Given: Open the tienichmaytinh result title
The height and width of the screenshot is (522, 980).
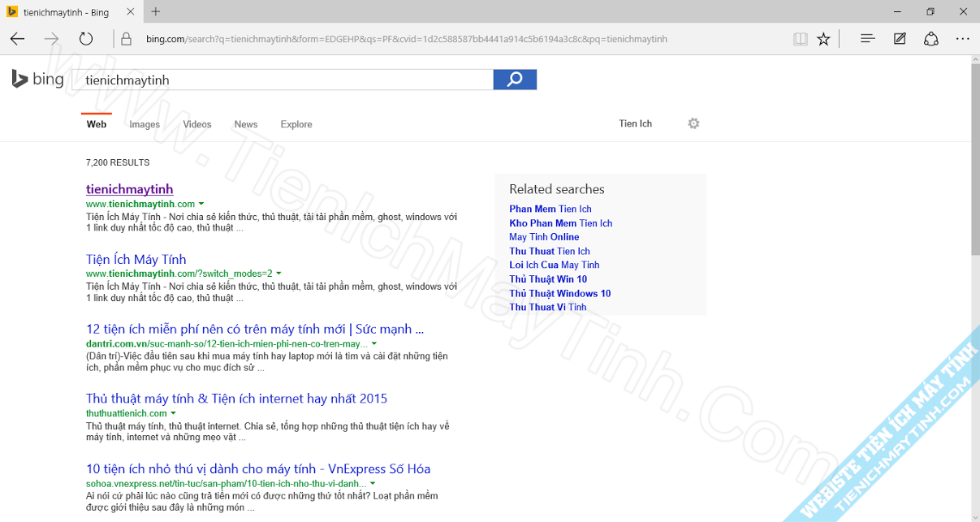Looking at the screenshot, I should pos(130,189).
